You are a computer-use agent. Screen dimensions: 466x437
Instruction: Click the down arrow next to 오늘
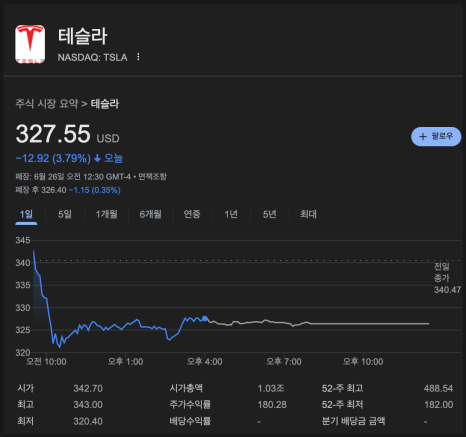point(97,158)
